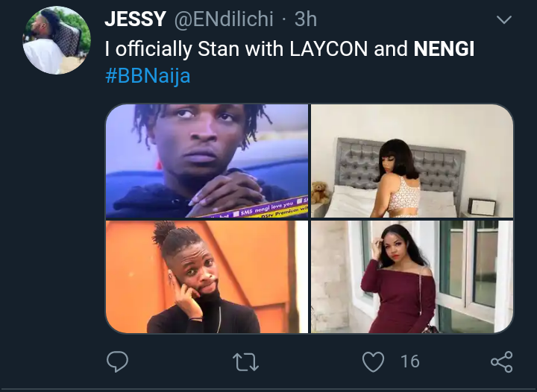Open the share icon for this tweet
Screen dimensions: 537x392
click(502, 361)
